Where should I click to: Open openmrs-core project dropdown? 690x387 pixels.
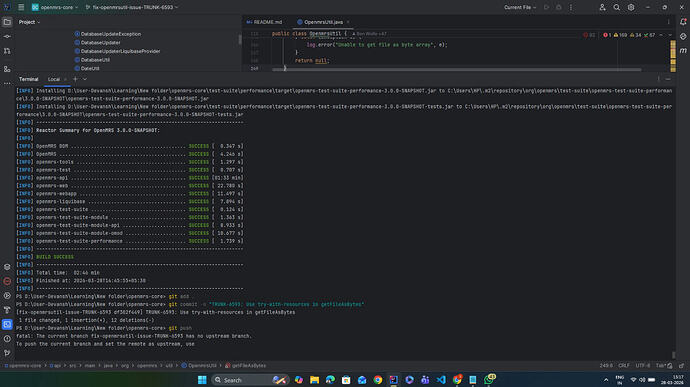coord(55,7)
